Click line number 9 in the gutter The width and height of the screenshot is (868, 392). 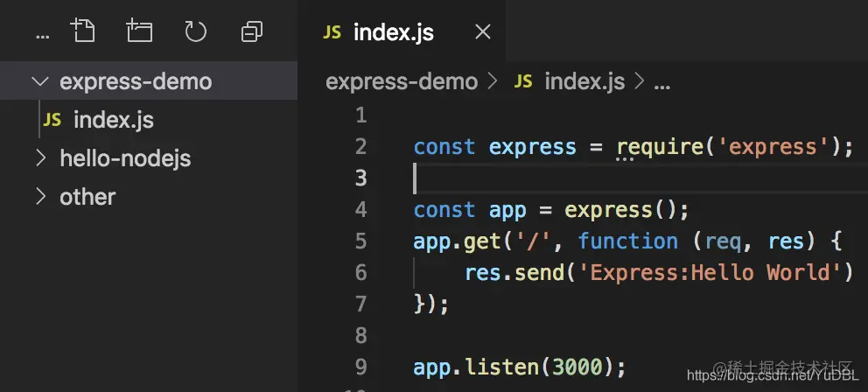pyautogui.click(x=360, y=367)
